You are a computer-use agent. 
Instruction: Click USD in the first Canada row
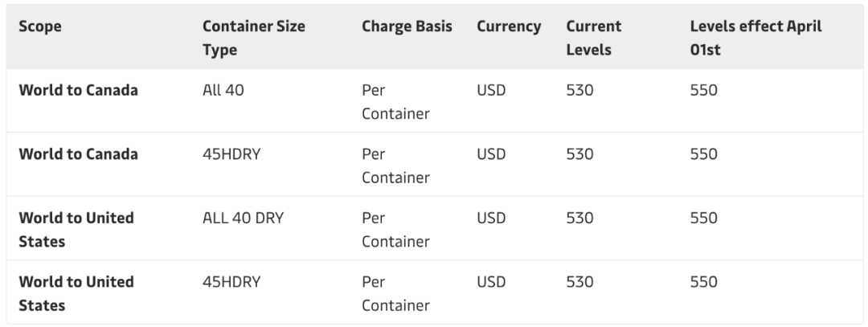pos(491,90)
